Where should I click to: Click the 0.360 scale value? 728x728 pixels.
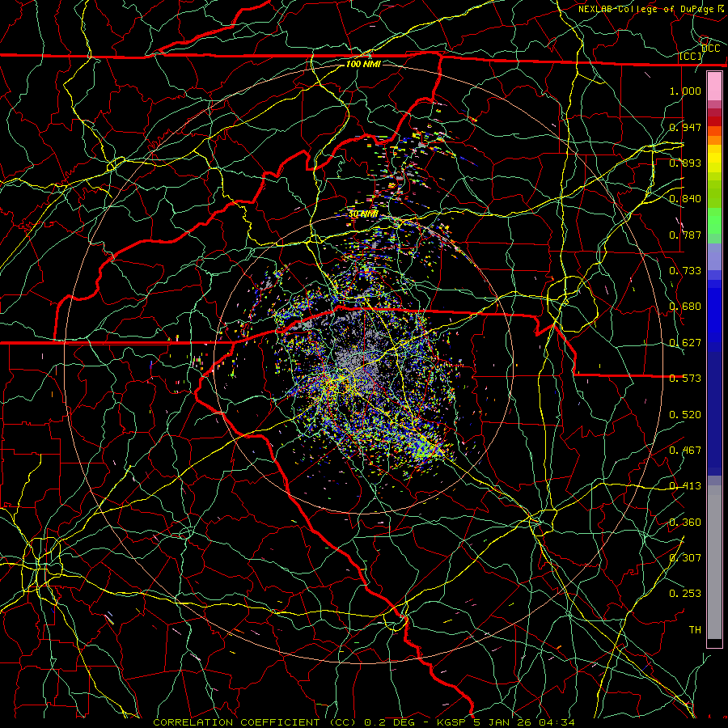pos(685,523)
